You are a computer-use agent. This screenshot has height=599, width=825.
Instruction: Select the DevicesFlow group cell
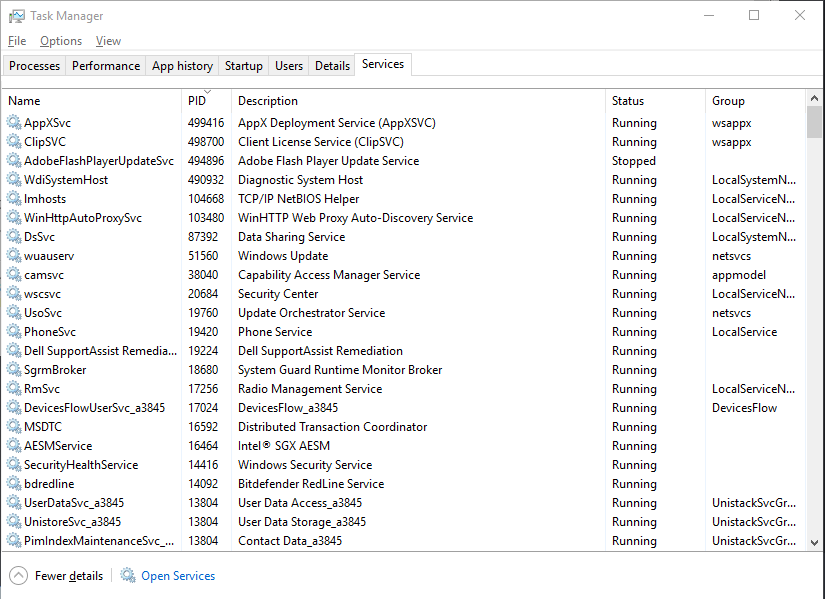pyautogui.click(x=744, y=408)
